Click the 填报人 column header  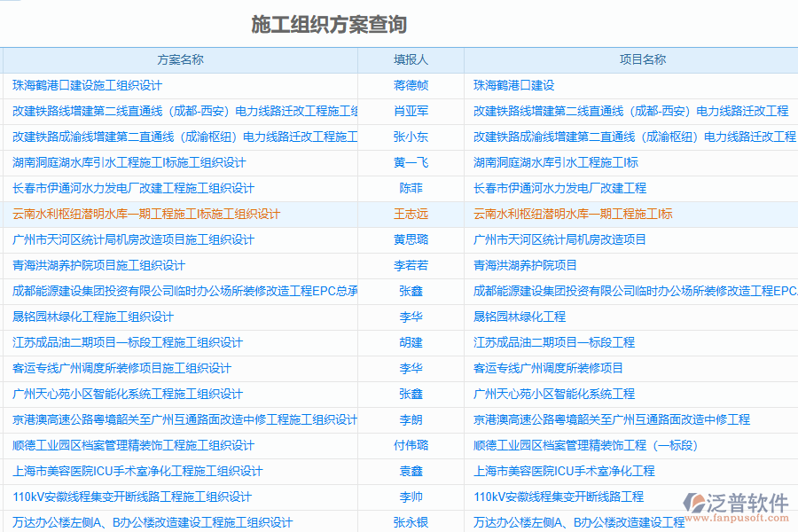(410, 59)
